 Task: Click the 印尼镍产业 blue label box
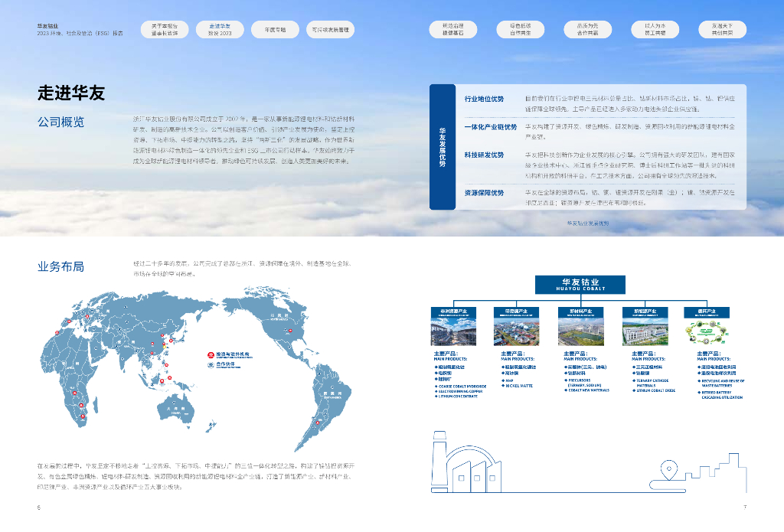[517, 312]
